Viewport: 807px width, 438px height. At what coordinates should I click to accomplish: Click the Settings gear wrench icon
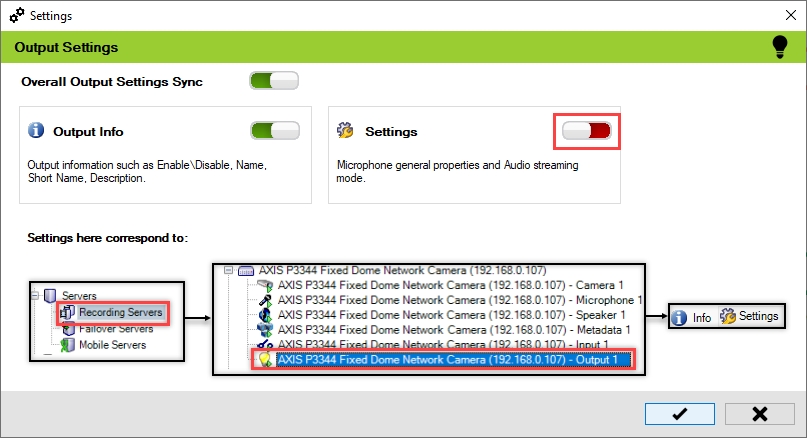click(x=346, y=131)
